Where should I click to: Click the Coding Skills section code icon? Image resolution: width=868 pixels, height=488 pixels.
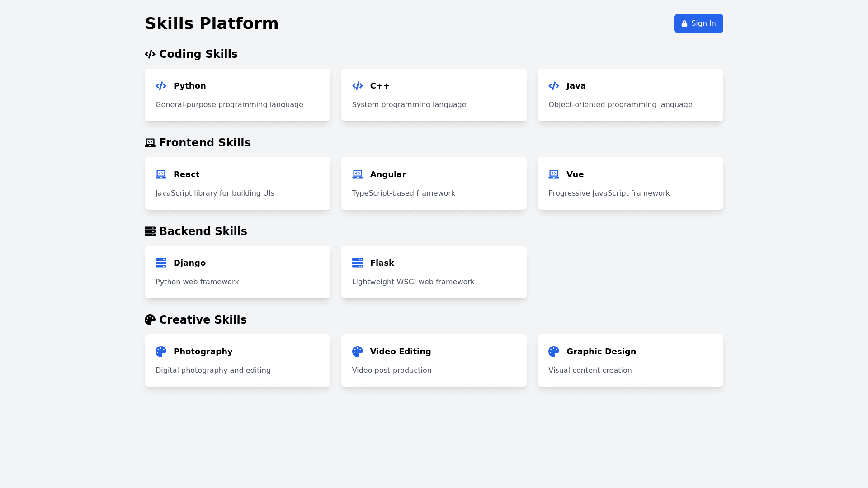(x=150, y=54)
